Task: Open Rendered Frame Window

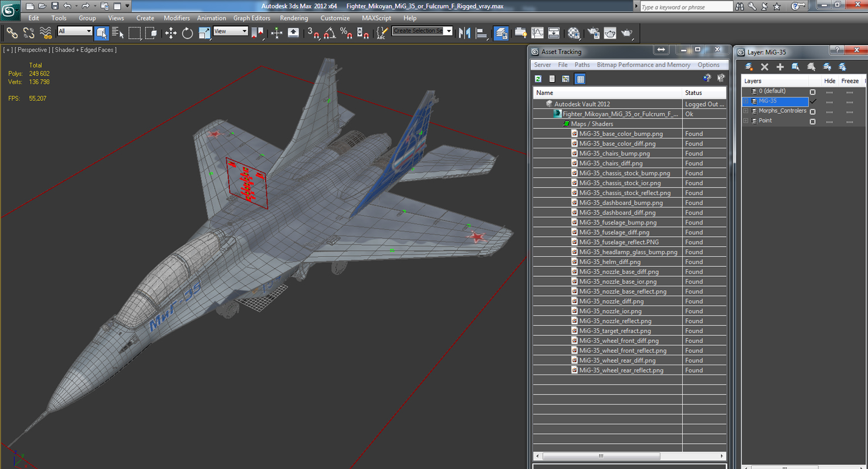Action: coord(610,33)
